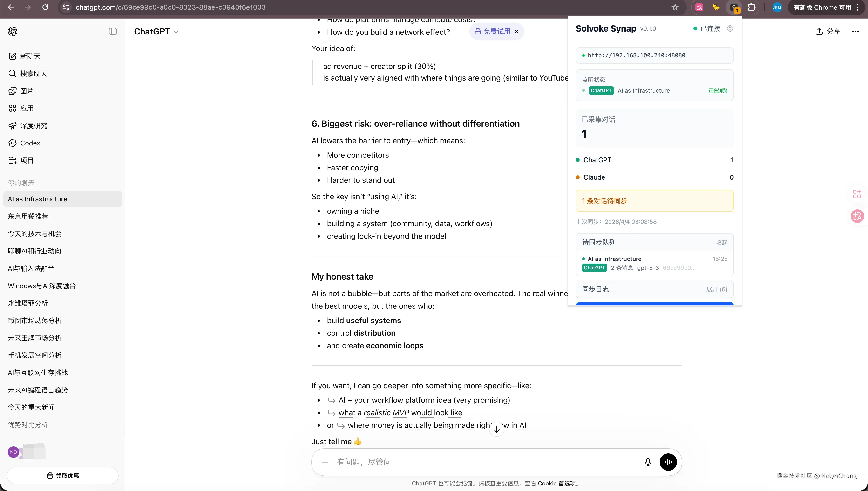Click the voice mode waveform button
The height and width of the screenshot is (491, 868).
pos(668,462)
